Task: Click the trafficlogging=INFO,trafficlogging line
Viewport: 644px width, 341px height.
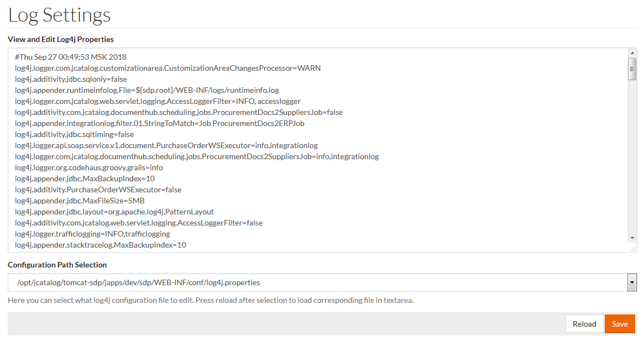Action: tap(92, 234)
